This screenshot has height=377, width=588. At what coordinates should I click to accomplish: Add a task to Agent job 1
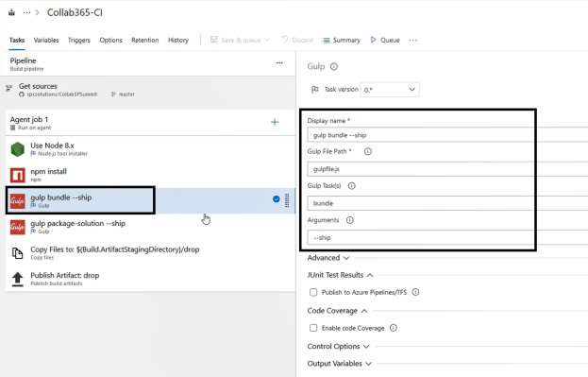275,122
